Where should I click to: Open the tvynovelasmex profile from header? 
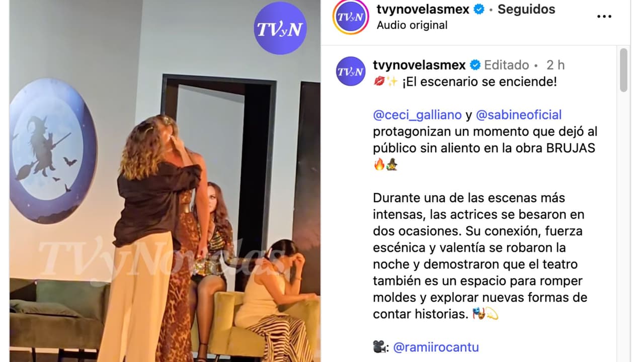click(x=423, y=9)
